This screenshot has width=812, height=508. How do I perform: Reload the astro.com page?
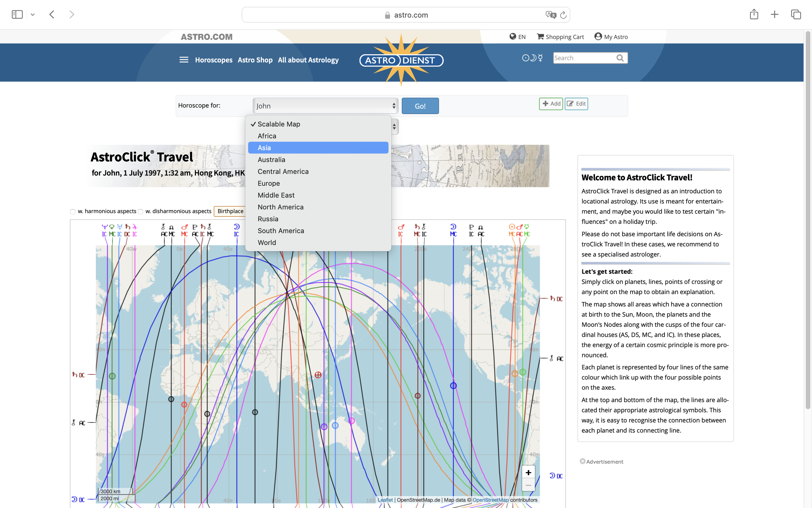[x=563, y=15]
